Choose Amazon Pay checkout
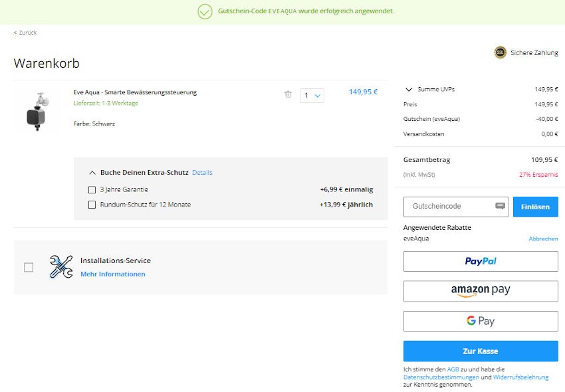The height and width of the screenshot is (392, 565). click(481, 291)
